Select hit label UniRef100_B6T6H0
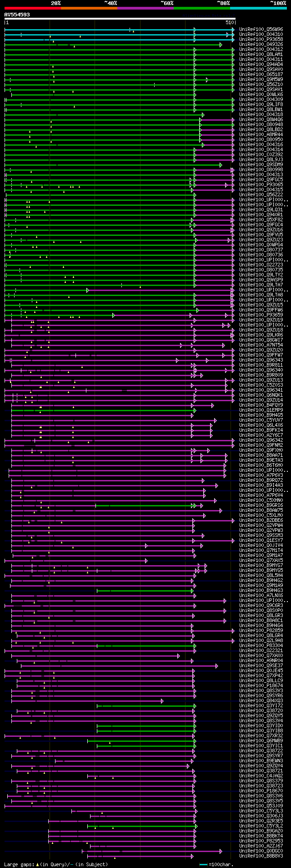Screen dimensions: 291x868 [261, 465]
